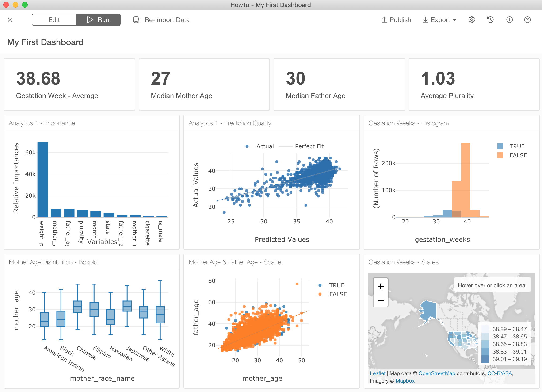Click the Japanese boxplot box
This screenshot has height=392, width=542.
tap(127, 306)
